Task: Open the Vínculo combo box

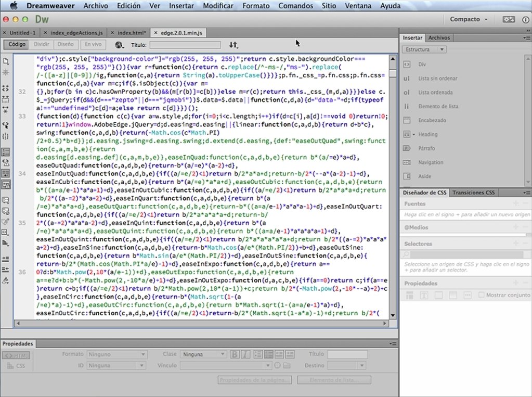Action: pyautogui.click(x=226, y=366)
